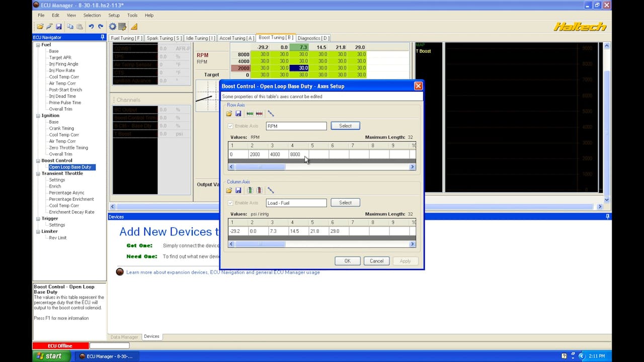Click right arrow of Row Axis values scrollbar
The height and width of the screenshot is (362, 644).
[412, 167]
